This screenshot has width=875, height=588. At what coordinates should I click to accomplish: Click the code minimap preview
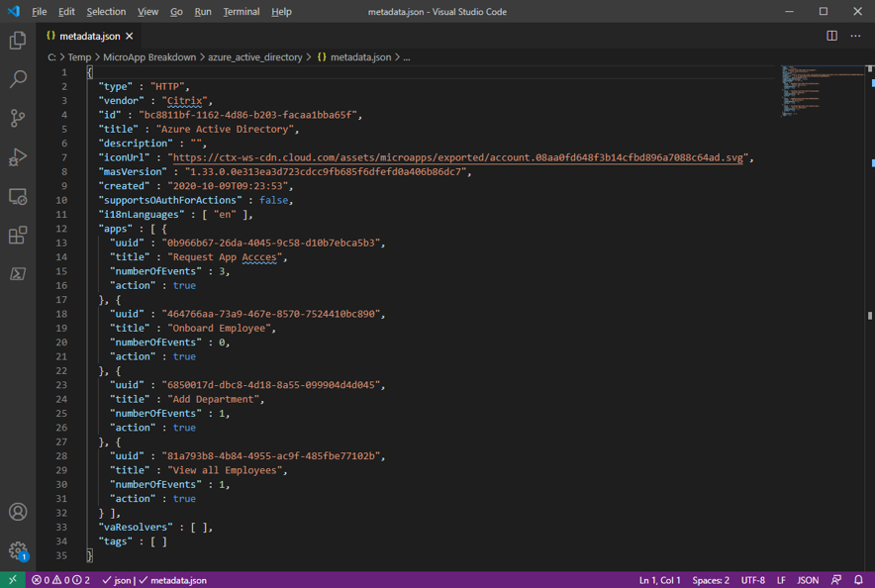pyautogui.click(x=822, y=90)
